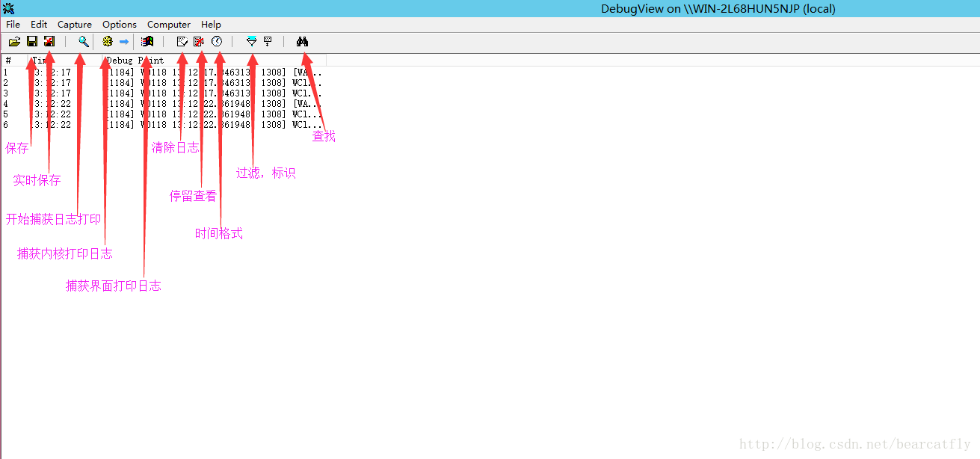Open the Options menu
This screenshot has width=980, height=459.
[x=120, y=25]
